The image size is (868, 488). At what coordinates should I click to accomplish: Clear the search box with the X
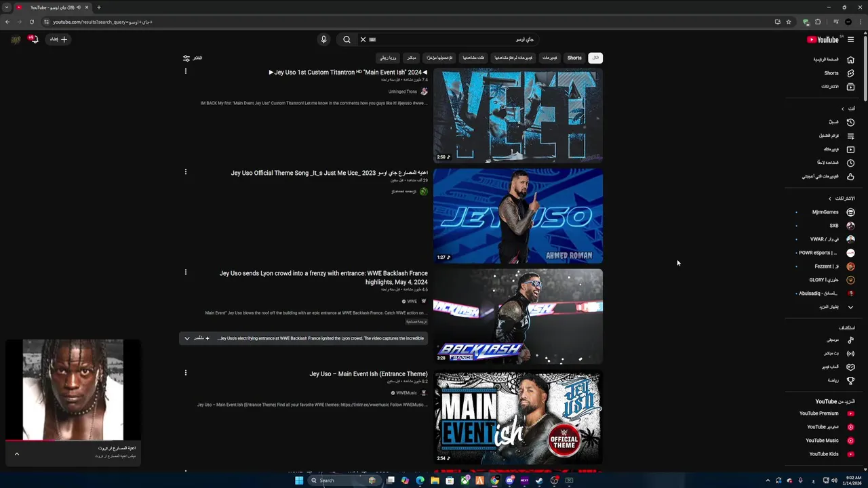click(363, 39)
